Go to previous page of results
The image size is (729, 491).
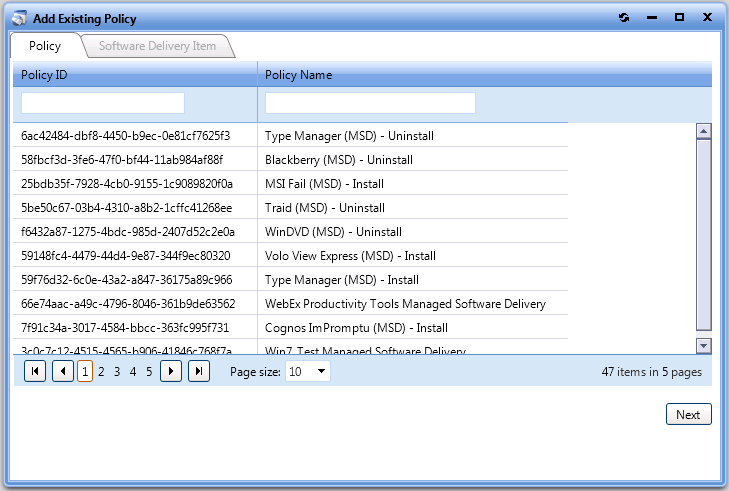[62, 372]
